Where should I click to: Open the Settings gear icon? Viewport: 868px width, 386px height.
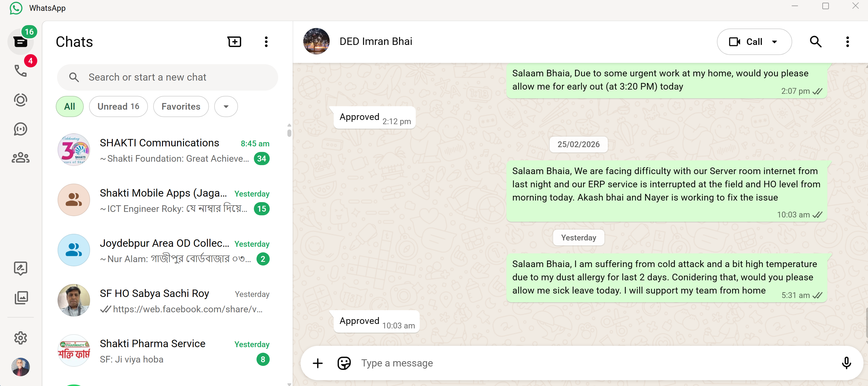pyautogui.click(x=21, y=338)
